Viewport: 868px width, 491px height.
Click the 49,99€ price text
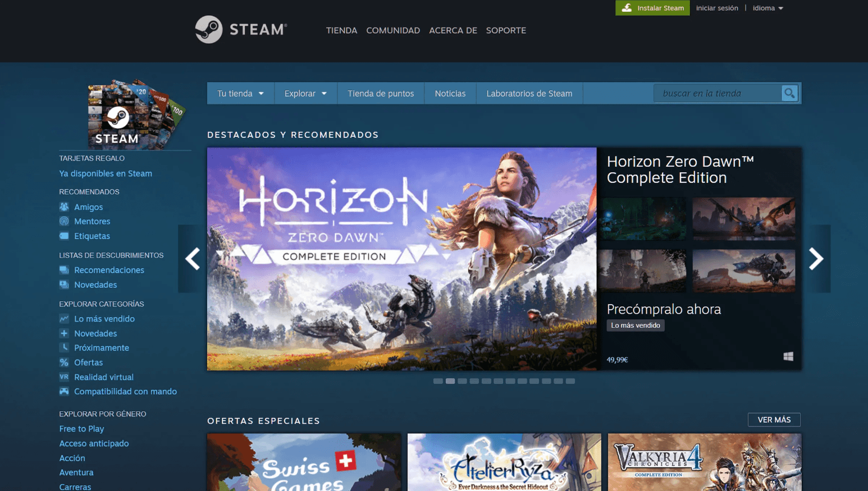tap(617, 360)
